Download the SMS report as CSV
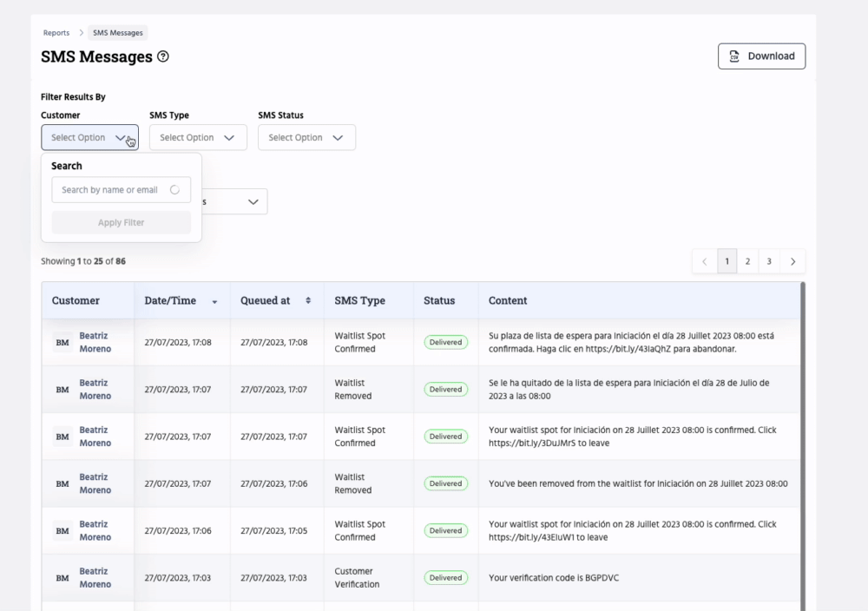Screen dimensions: 868x611 point(761,56)
